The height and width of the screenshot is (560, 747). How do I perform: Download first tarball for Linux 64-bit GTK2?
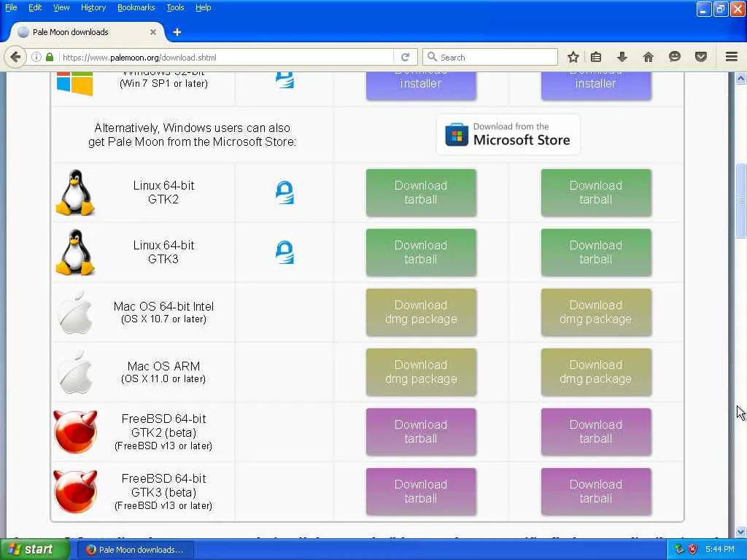(x=421, y=192)
